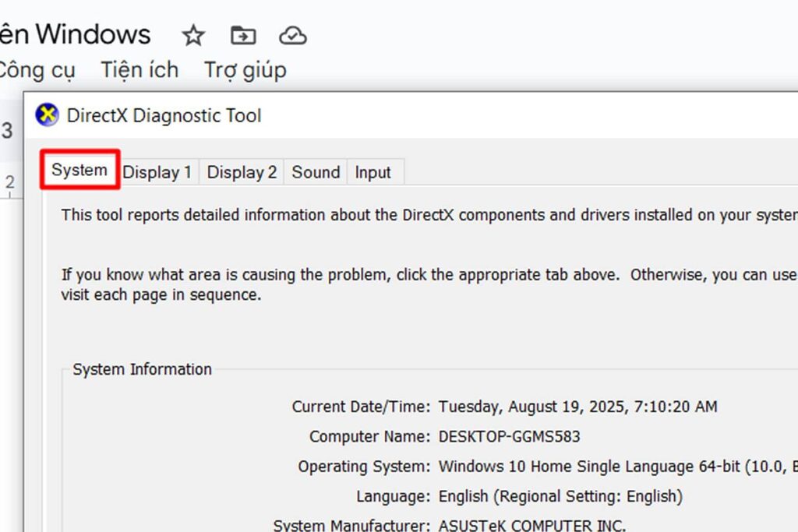Click the move to folder icon
798x532 pixels.
(243, 35)
